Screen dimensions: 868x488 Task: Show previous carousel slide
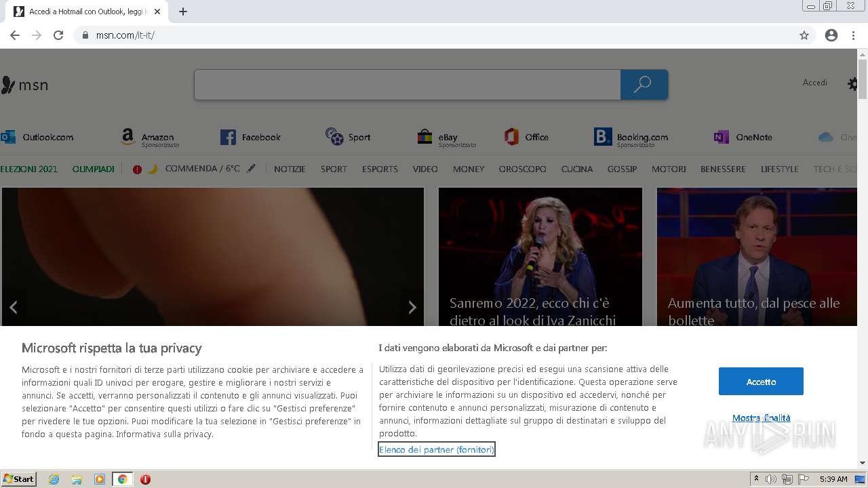14,307
